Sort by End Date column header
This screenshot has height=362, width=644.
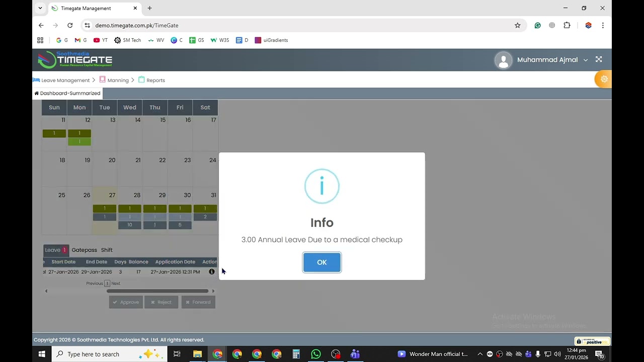[97, 262]
